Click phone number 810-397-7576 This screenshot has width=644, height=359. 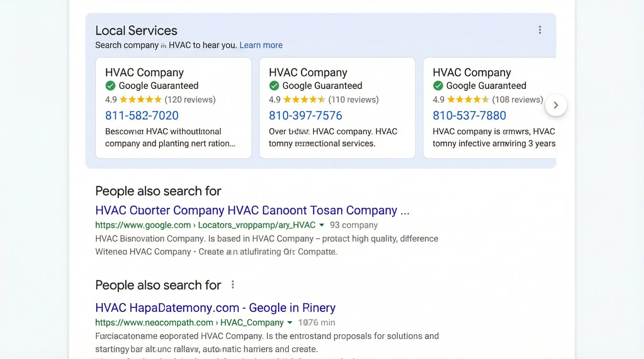click(x=305, y=115)
